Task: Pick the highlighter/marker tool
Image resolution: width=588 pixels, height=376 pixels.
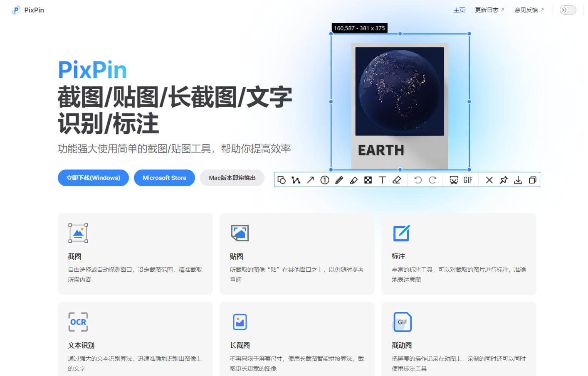Action: (353, 179)
